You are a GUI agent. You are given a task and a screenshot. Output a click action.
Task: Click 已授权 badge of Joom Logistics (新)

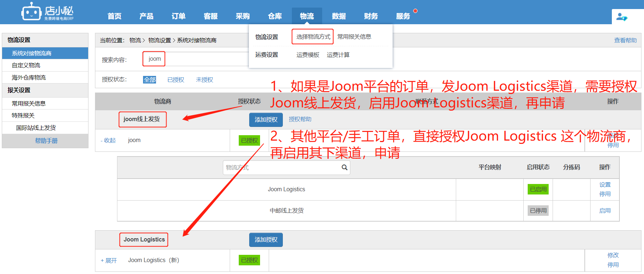[x=249, y=260]
